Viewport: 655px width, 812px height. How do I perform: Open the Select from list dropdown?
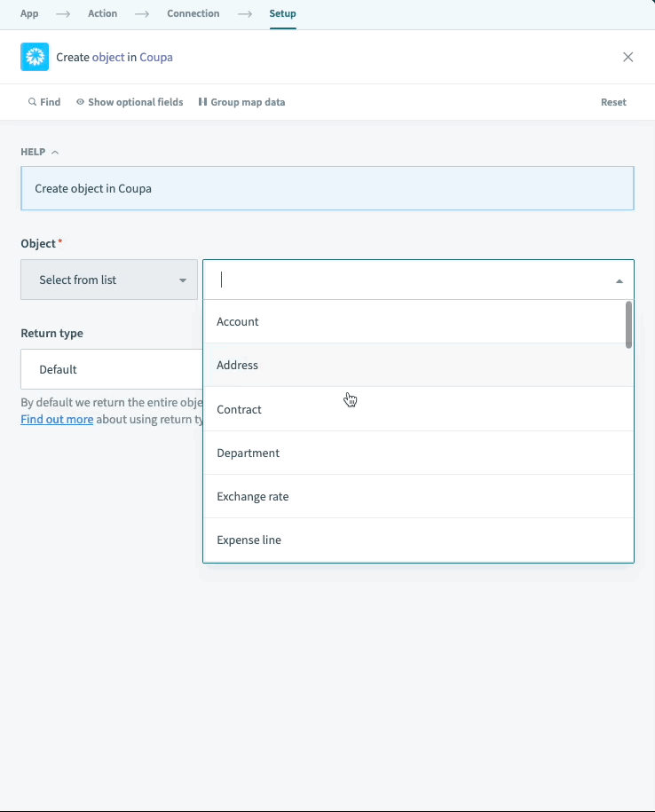pos(108,280)
